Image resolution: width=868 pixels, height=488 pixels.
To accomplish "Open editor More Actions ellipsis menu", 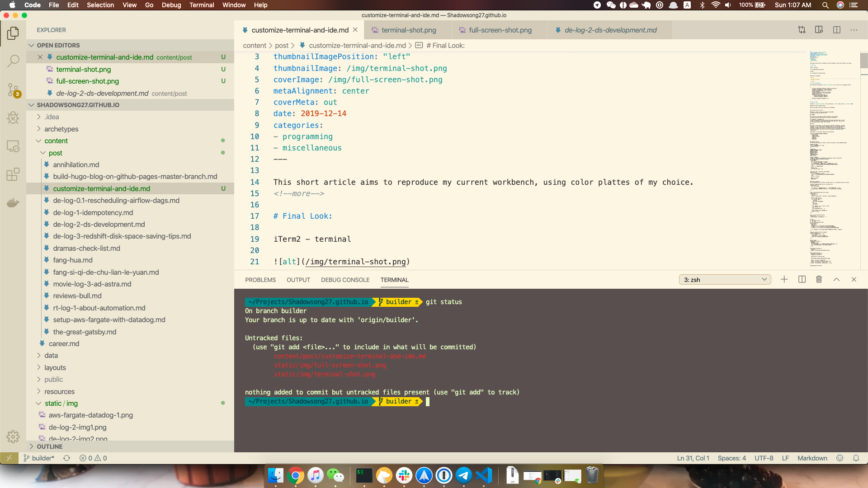I will coord(854,30).
